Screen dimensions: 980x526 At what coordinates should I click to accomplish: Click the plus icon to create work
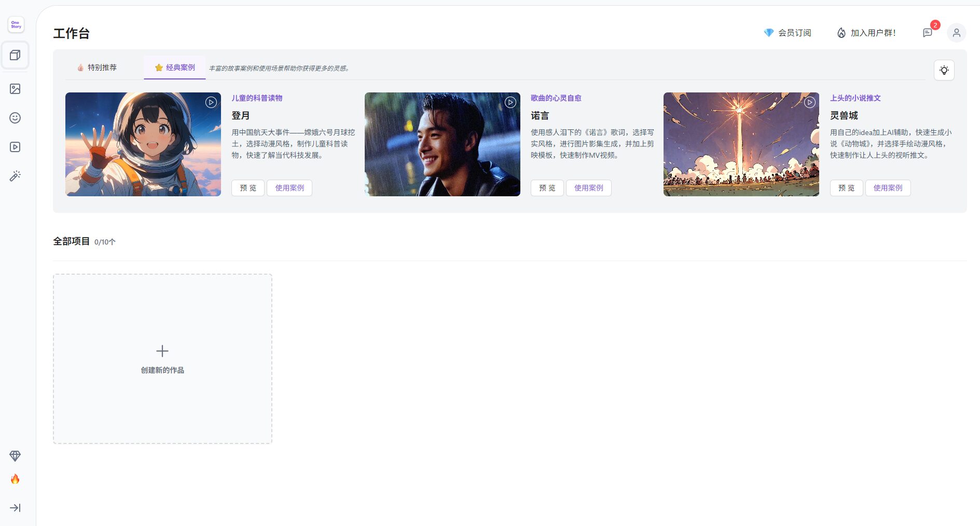pos(162,351)
